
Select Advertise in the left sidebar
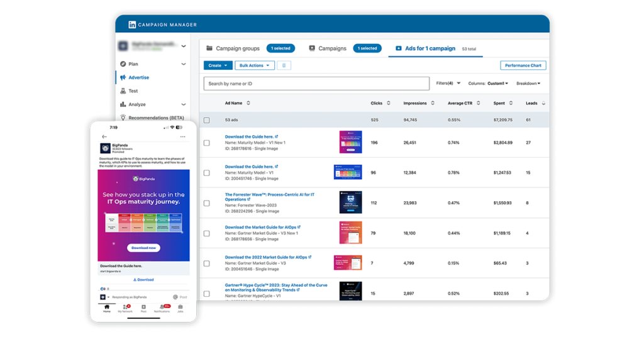(138, 77)
